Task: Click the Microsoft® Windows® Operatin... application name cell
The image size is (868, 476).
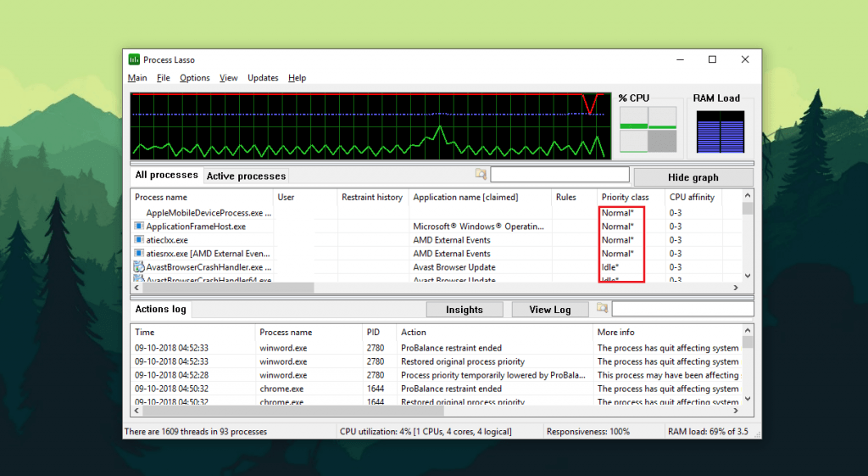Action: (x=479, y=226)
